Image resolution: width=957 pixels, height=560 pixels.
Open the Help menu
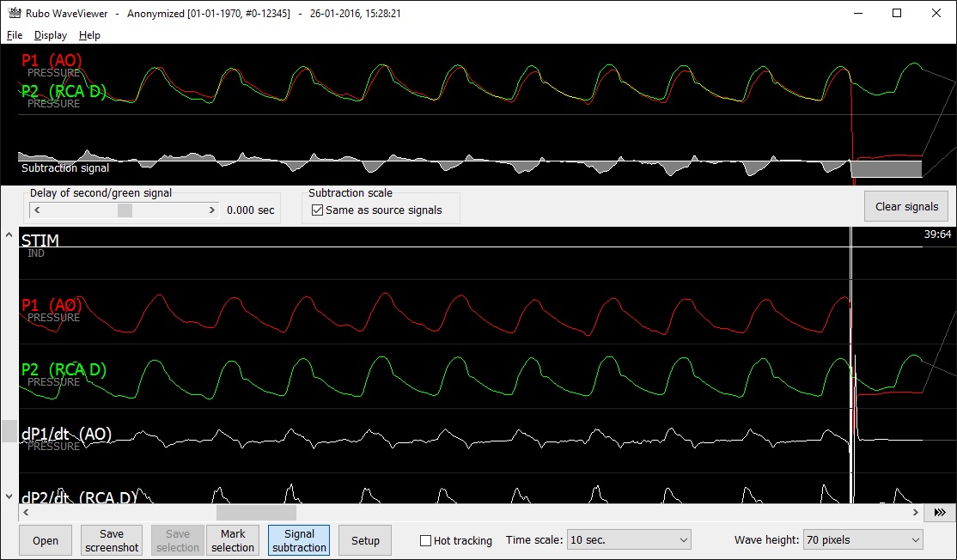point(89,35)
